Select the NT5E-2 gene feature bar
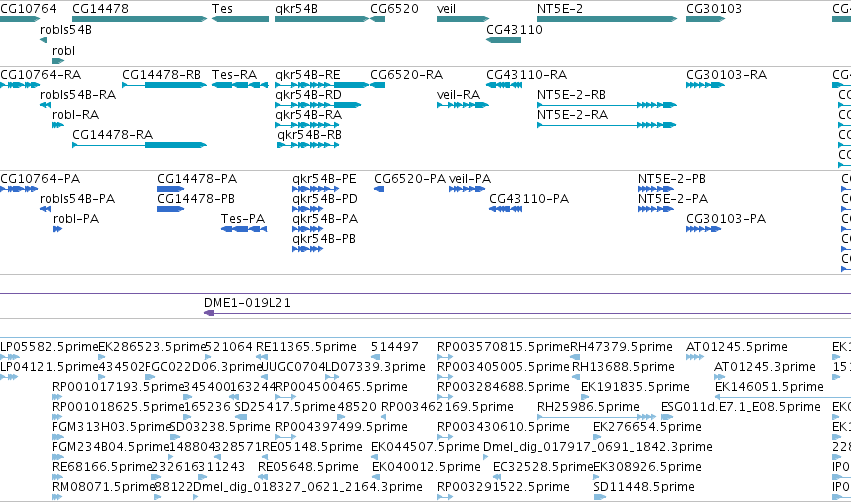Screen dimensions: 851x502 [x=607, y=19]
